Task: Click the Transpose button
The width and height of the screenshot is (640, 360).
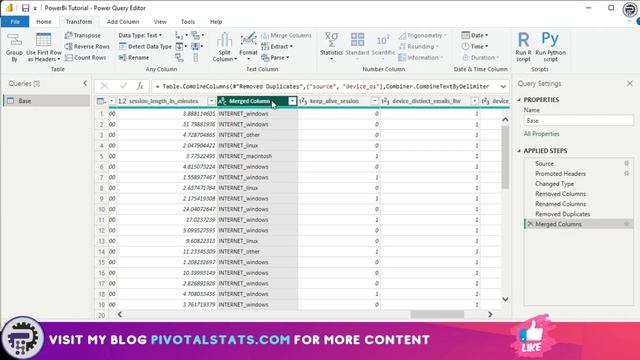Action: (82, 36)
